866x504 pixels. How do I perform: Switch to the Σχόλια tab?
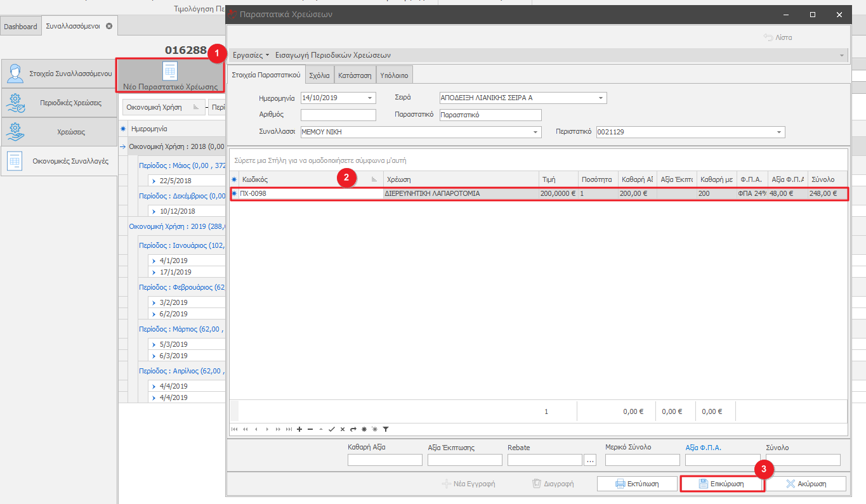(319, 75)
